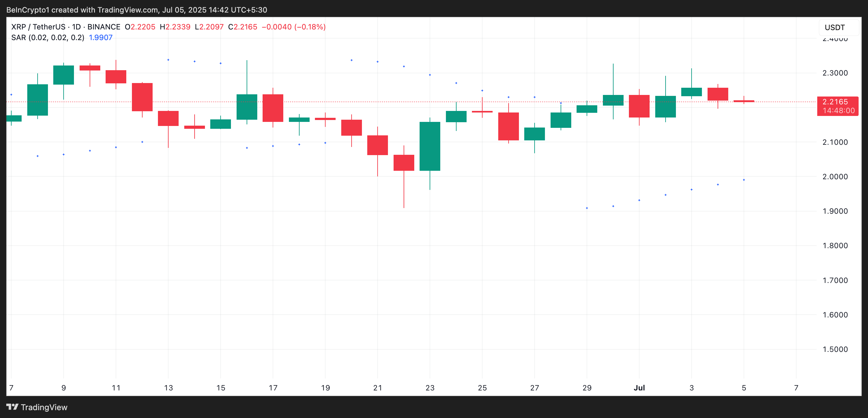This screenshot has height=418, width=868.
Task: Click the SAR dot below July 5 candle
Action: 744,180
